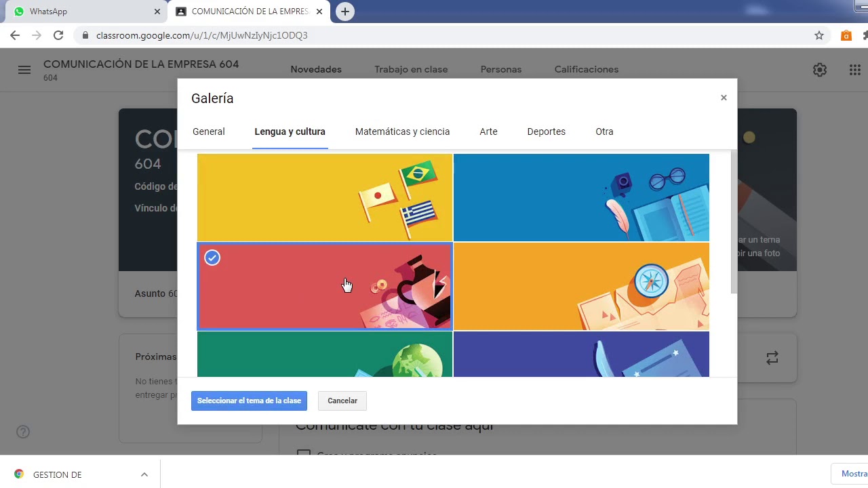Bookmark this page with star icon

pyautogui.click(x=819, y=35)
